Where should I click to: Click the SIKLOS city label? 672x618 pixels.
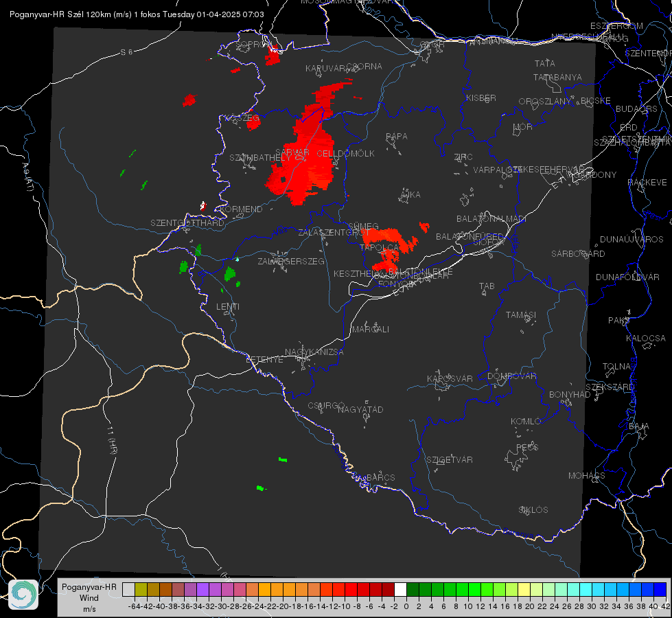[x=533, y=510]
